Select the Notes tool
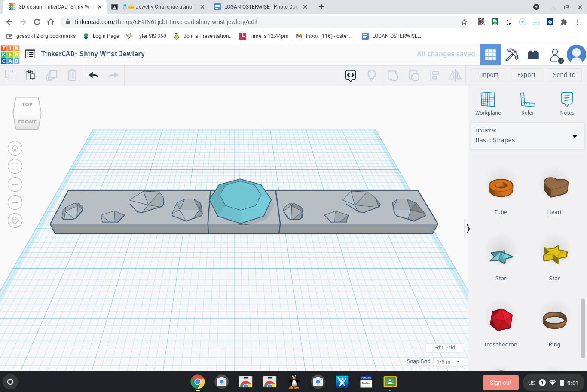587x392 pixels. pos(567,104)
